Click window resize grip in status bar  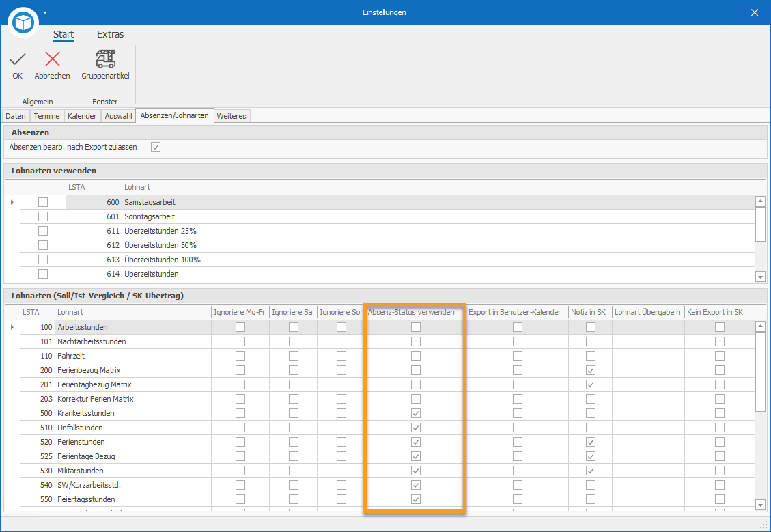pos(763,524)
